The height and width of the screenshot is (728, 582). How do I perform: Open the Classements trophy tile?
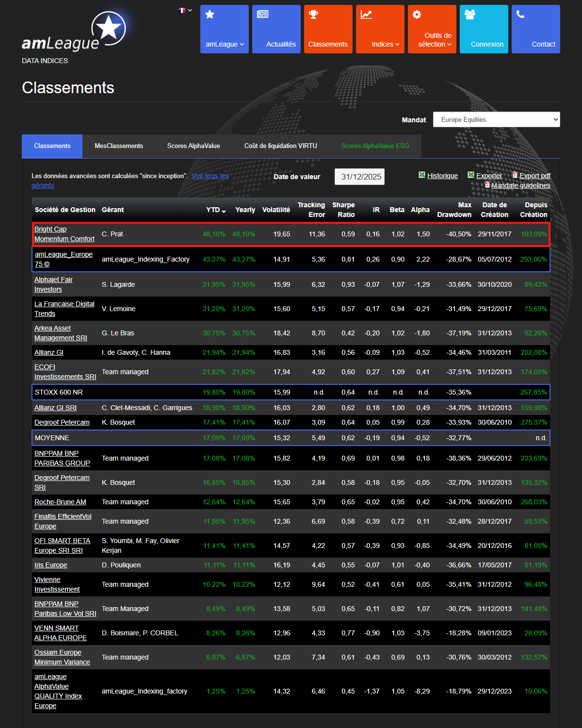(328, 29)
